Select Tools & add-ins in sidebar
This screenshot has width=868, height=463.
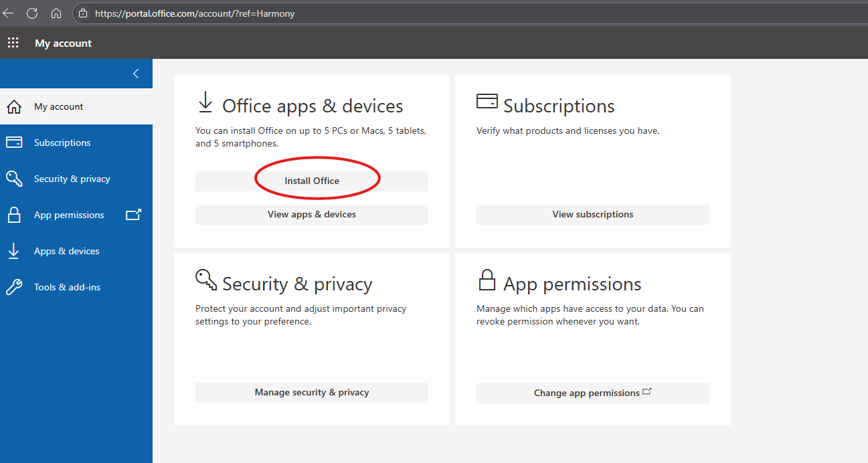[x=67, y=287]
